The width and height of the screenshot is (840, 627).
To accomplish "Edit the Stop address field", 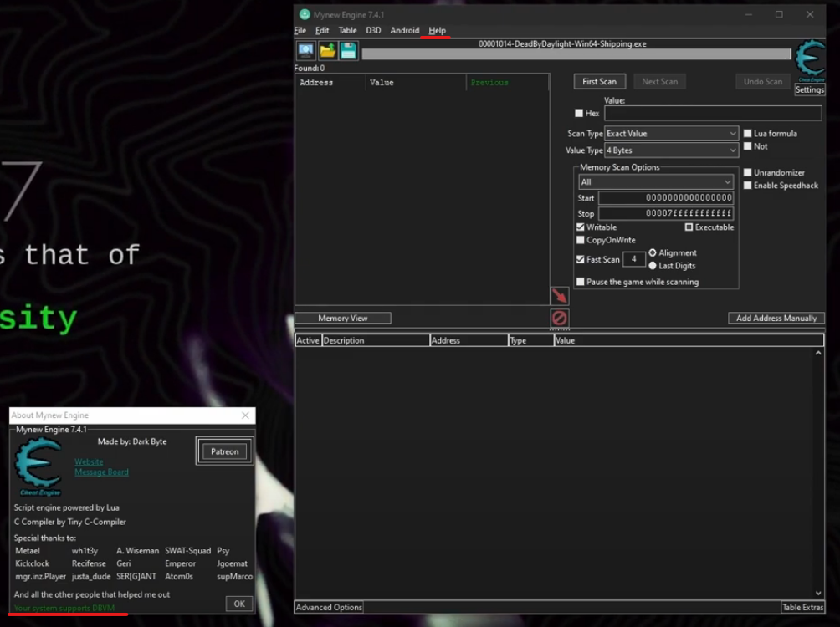I will [x=666, y=213].
